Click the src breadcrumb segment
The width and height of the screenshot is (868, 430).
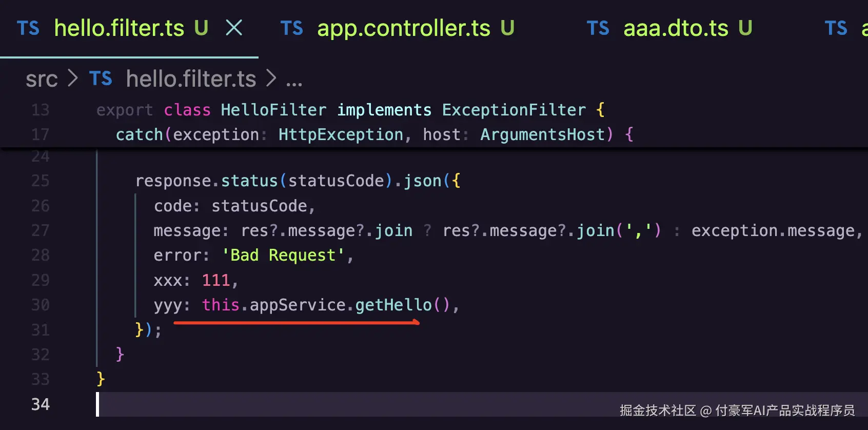tap(42, 79)
